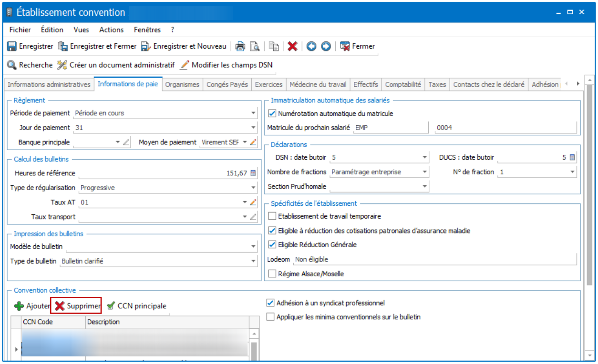This screenshot has height=364, width=598.
Task: Open the Édition menu
Action: point(52,30)
